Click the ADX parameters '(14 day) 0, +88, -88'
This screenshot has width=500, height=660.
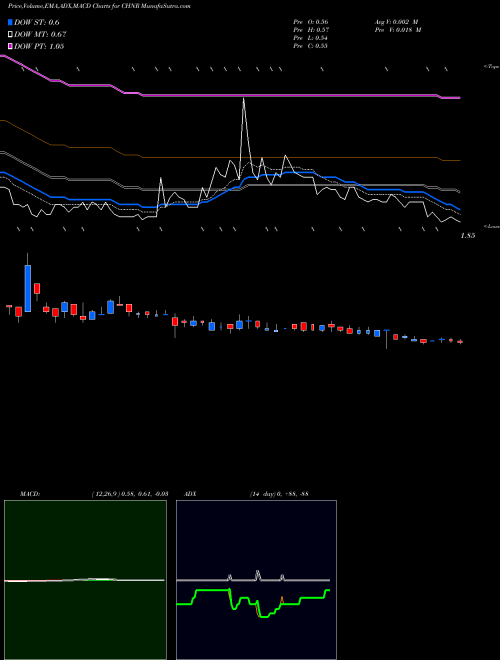pos(279,493)
